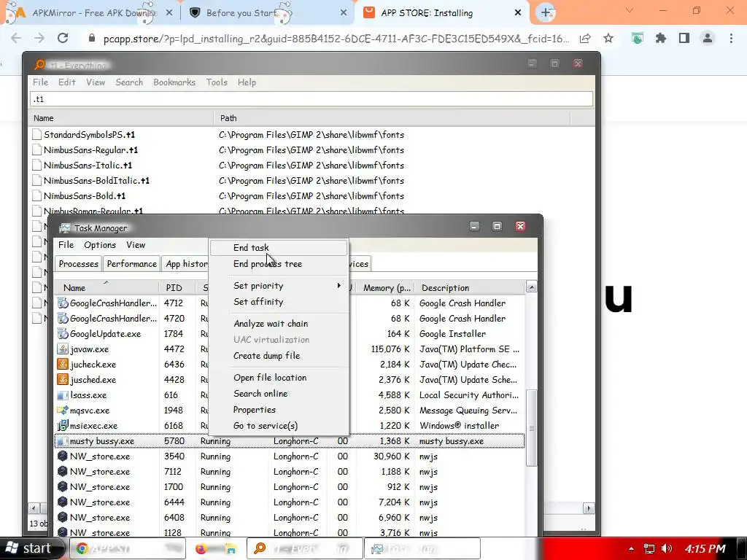Sort Everything results by Name column
The height and width of the screenshot is (560, 747).
click(121, 118)
